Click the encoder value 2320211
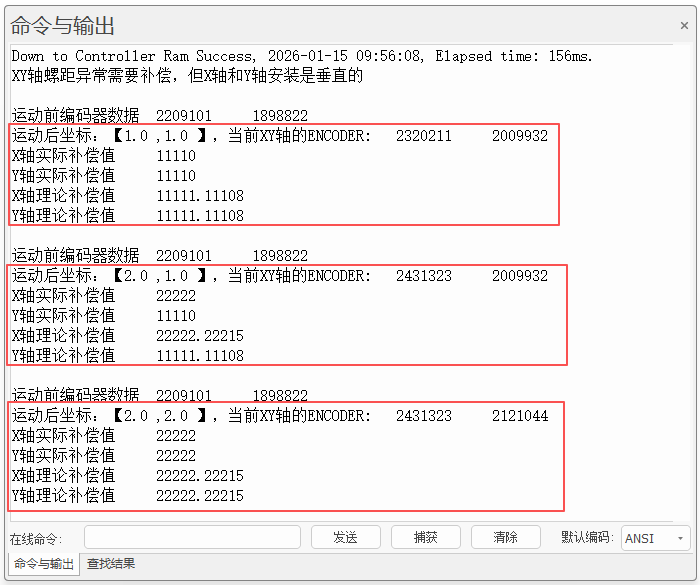This screenshot has height=585, width=700. point(424,136)
